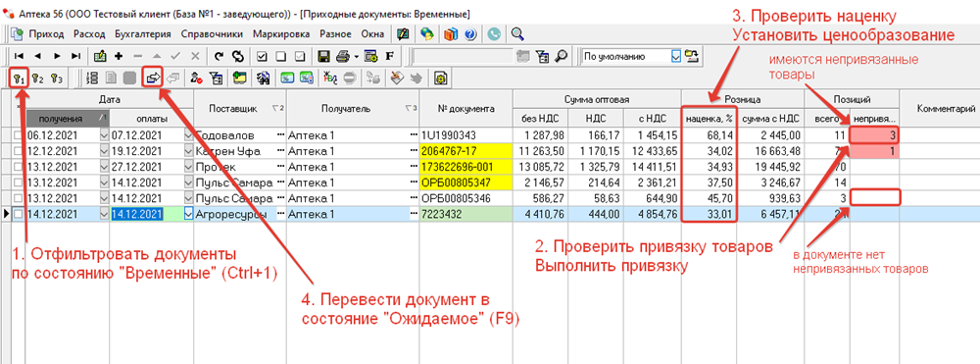The width and height of the screenshot is (980, 364).
Task: Click the gear settings document icon
Action: [x=440, y=78]
